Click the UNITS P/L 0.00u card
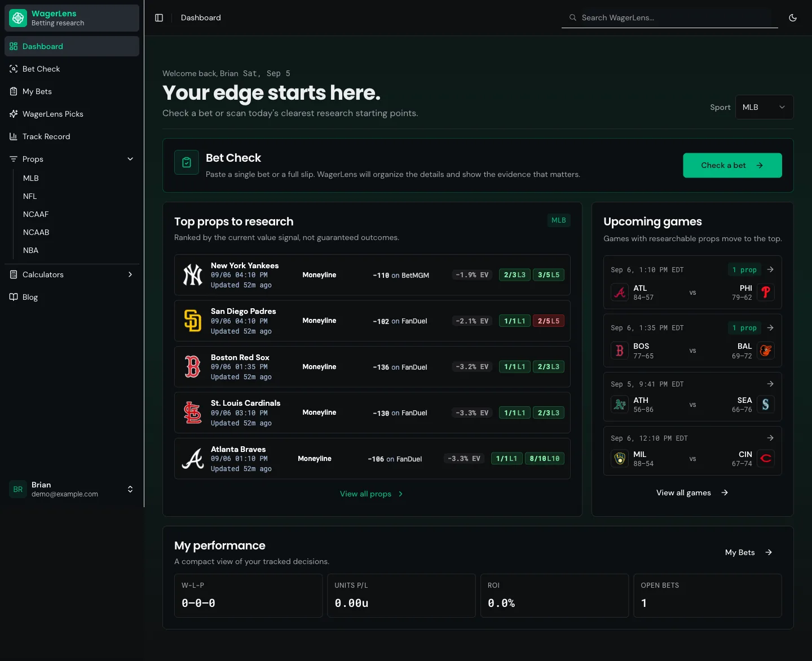812x661 pixels. (401, 596)
